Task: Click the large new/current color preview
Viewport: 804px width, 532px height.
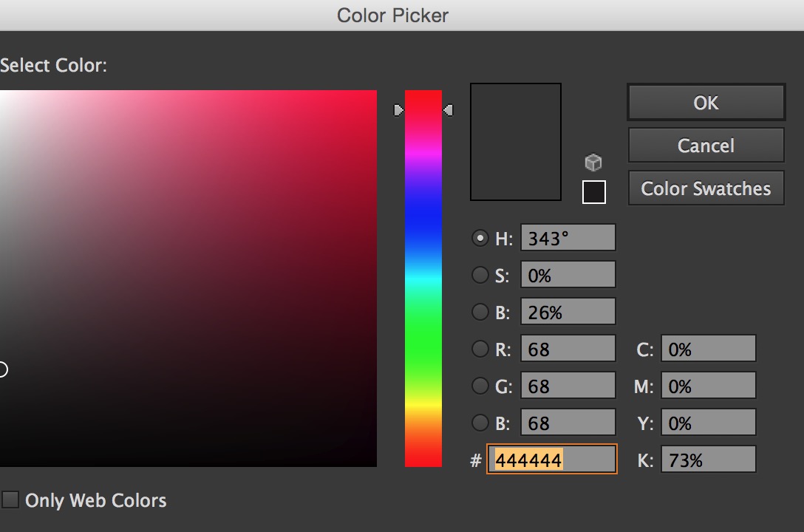Action: coord(516,142)
